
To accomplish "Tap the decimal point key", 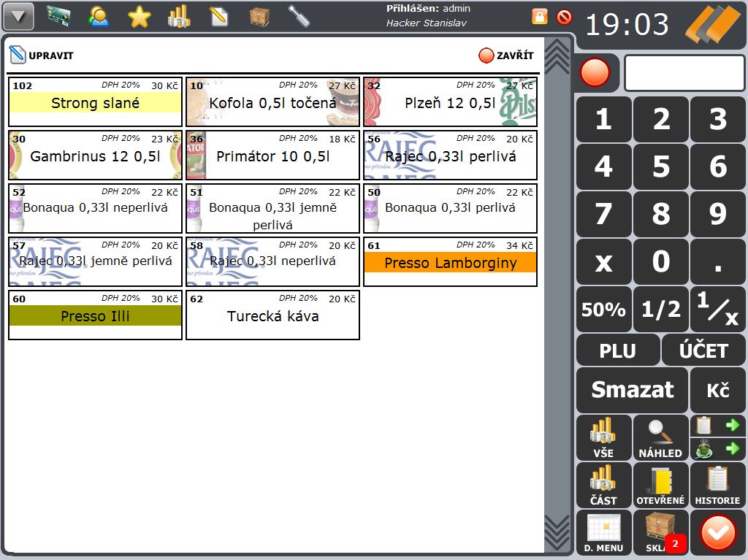I will [x=718, y=261].
